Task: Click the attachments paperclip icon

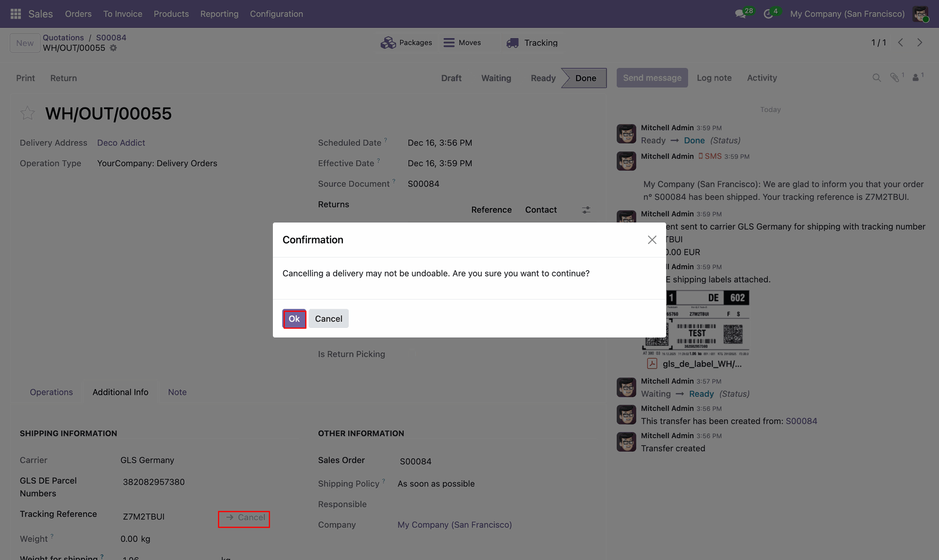Action: (894, 78)
